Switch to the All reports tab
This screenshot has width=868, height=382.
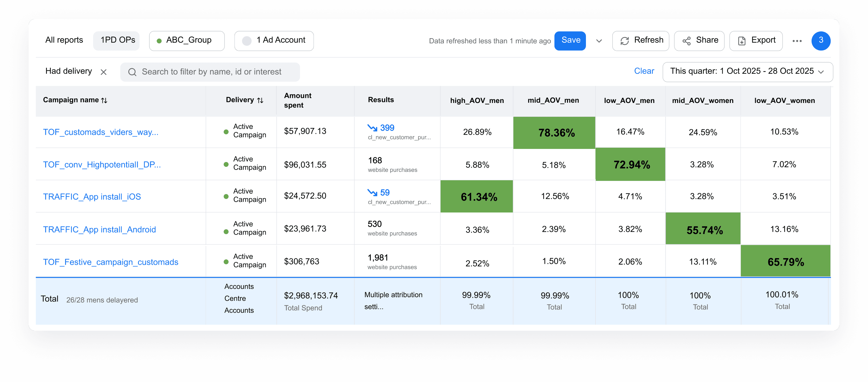pos(64,40)
